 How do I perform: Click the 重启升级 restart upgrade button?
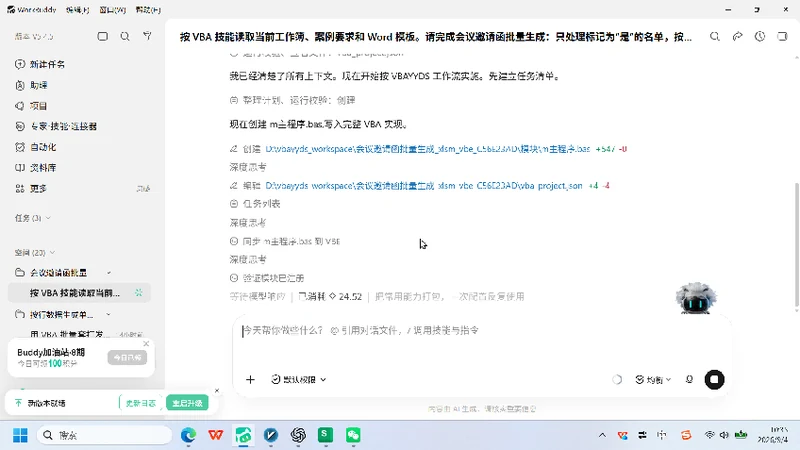(x=187, y=403)
